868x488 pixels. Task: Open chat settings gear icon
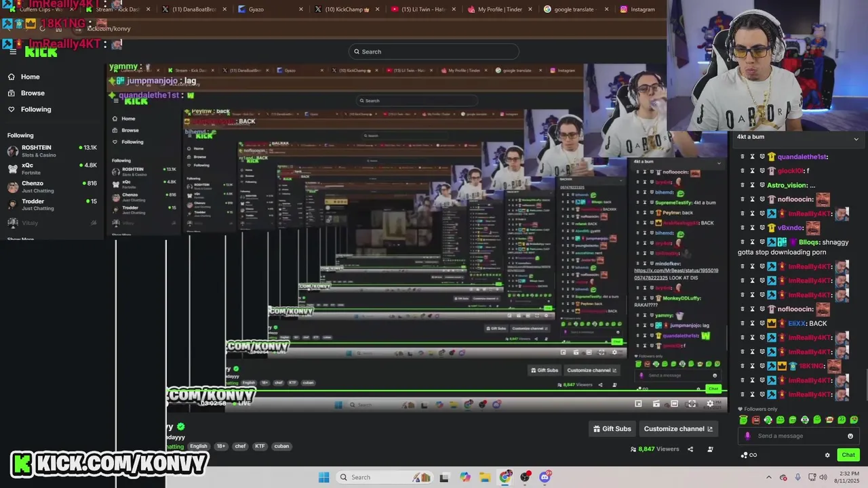(x=827, y=455)
